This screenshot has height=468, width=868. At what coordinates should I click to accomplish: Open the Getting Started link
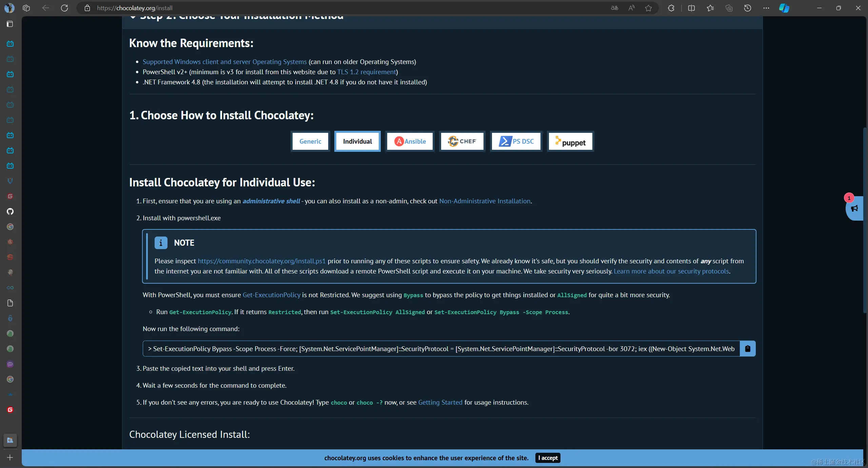(x=440, y=402)
